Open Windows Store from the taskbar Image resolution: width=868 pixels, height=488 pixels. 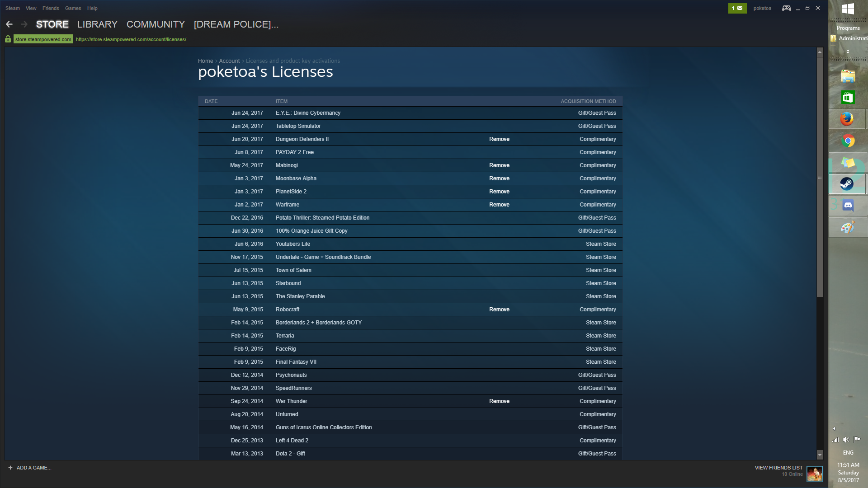848,97
